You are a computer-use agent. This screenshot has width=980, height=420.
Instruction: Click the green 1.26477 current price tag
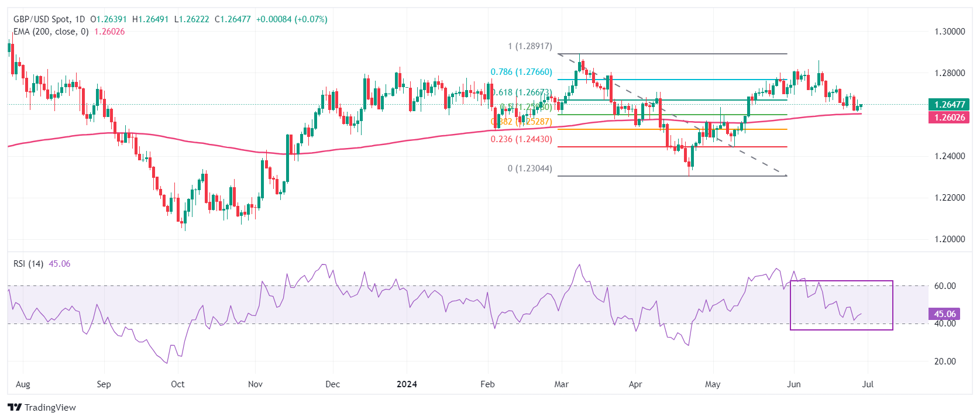pyautogui.click(x=949, y=105)
